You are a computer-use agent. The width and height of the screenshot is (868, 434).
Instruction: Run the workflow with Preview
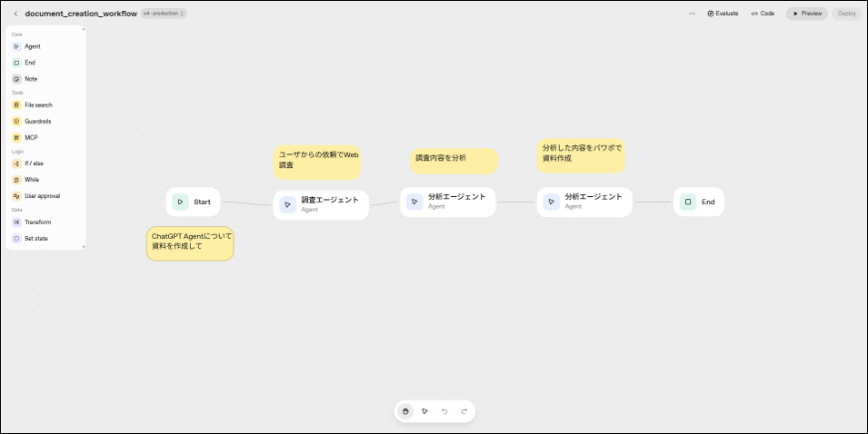[806, 14]
